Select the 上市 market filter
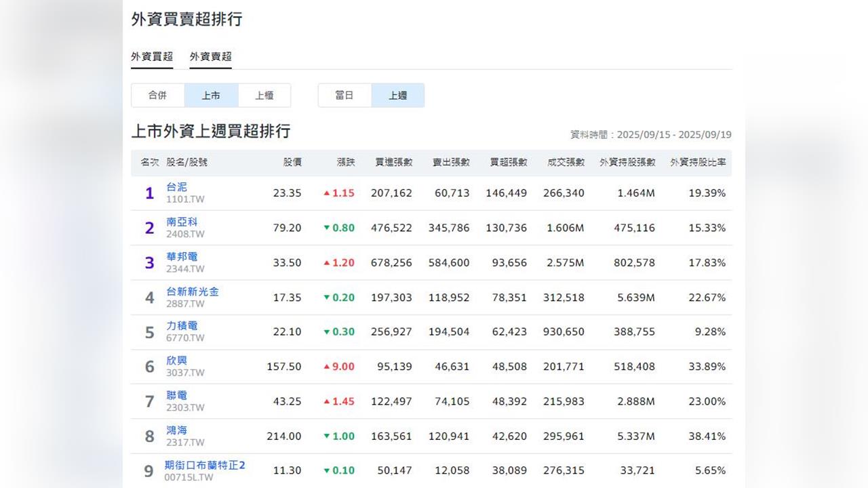The image size is (868, 488). (x=211, y=96)
